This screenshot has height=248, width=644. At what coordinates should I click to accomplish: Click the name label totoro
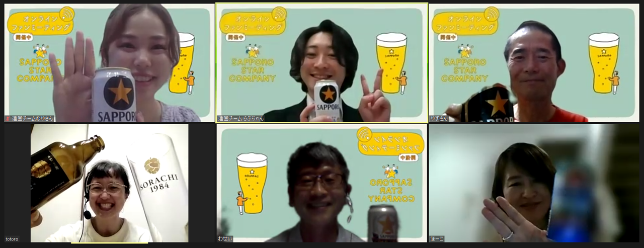pyautogui.click(x=12, y=239)
